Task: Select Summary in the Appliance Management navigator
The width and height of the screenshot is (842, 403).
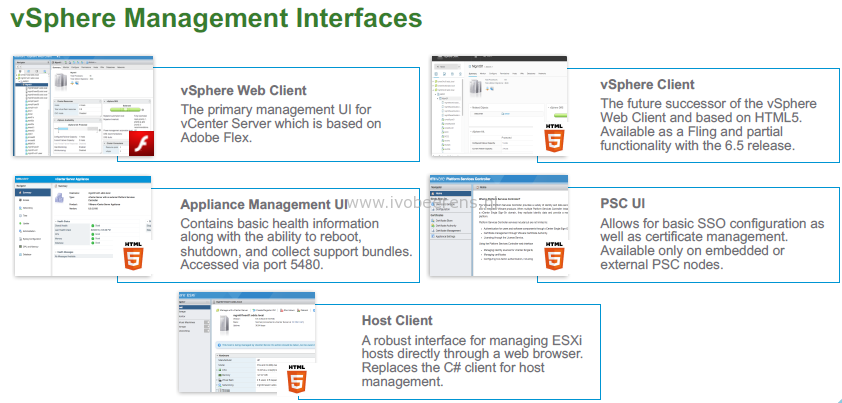Action: pyautogui.click(x=33, y=192)
